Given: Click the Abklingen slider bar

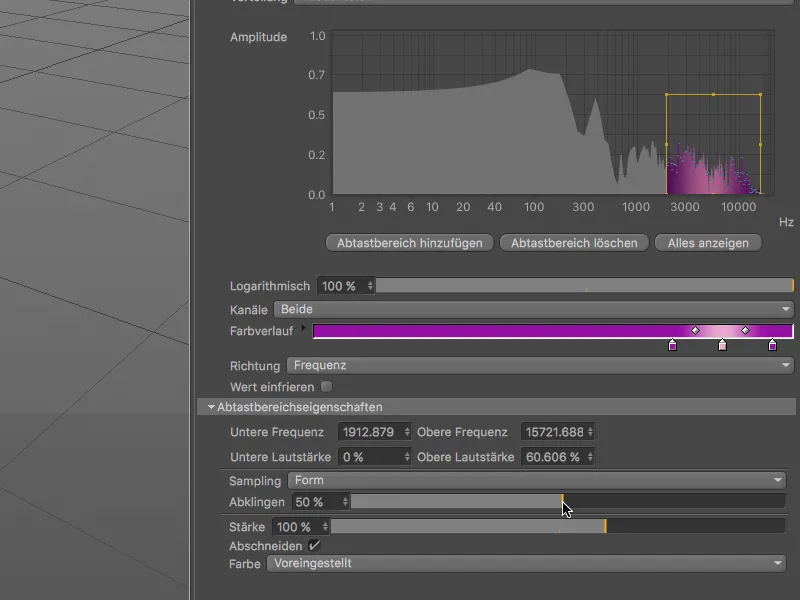Looking at the screenshot, I should pos(568,502).
